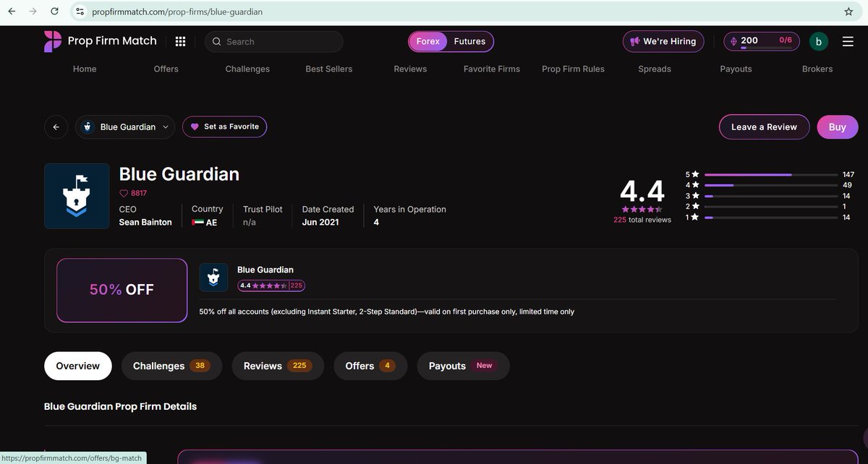Open the Offers nav item
This screenshot has height=464, width=868.
pos(166,69)
